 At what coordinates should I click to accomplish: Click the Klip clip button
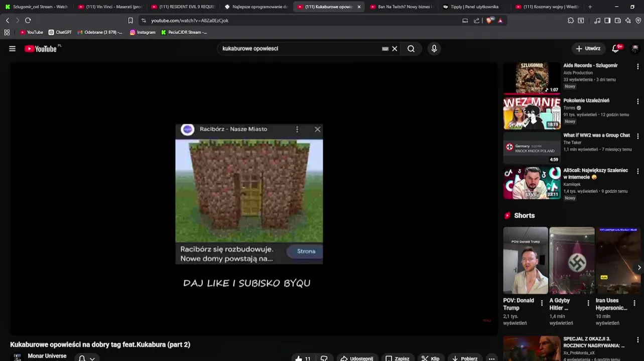[x=431, y=358]
